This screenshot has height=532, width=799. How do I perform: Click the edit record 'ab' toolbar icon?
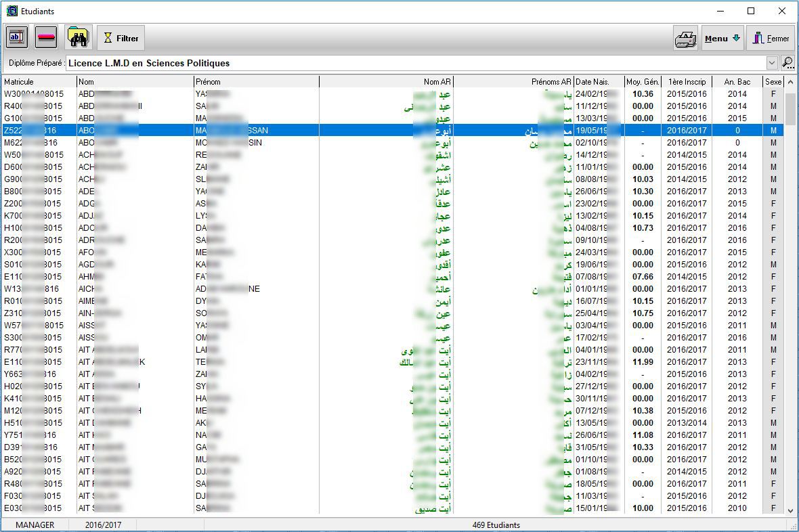click(x=17, y=38)
